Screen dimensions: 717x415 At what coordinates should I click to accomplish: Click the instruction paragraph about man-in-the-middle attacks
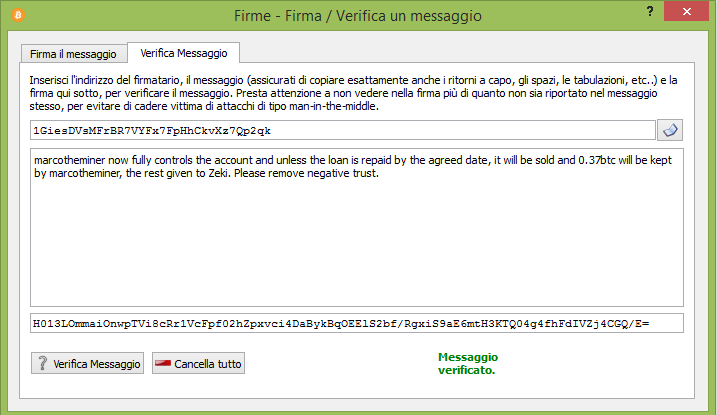pos(353,93)
